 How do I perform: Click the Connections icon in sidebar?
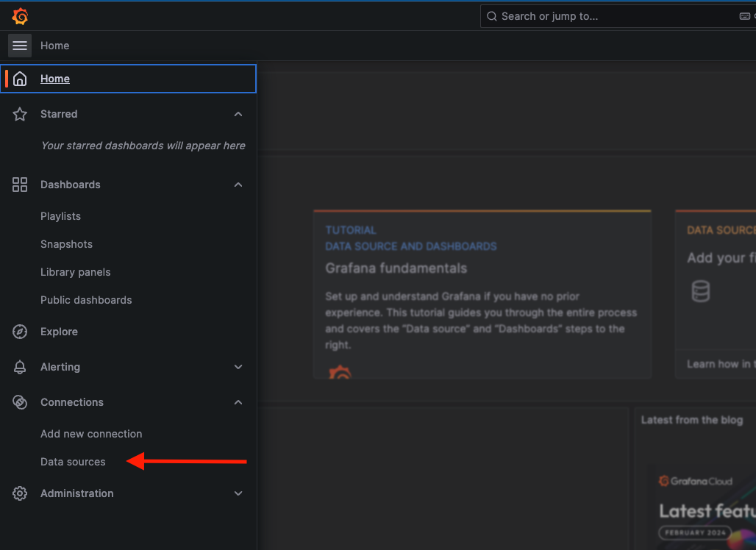tap(20, 402)
